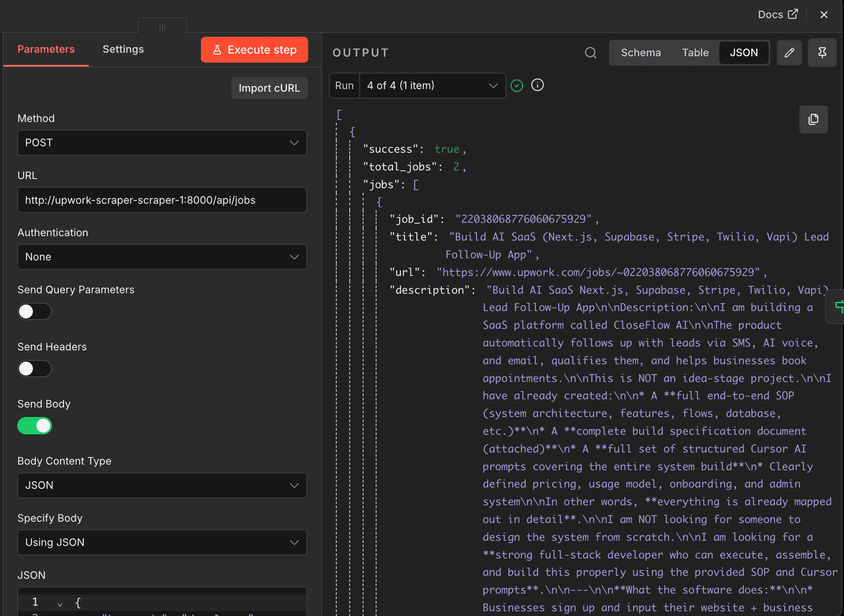Collapse JSON editor line 1 fold arrow
The height and width of the screenshot is (616, 844).
(x=60, y=604)
